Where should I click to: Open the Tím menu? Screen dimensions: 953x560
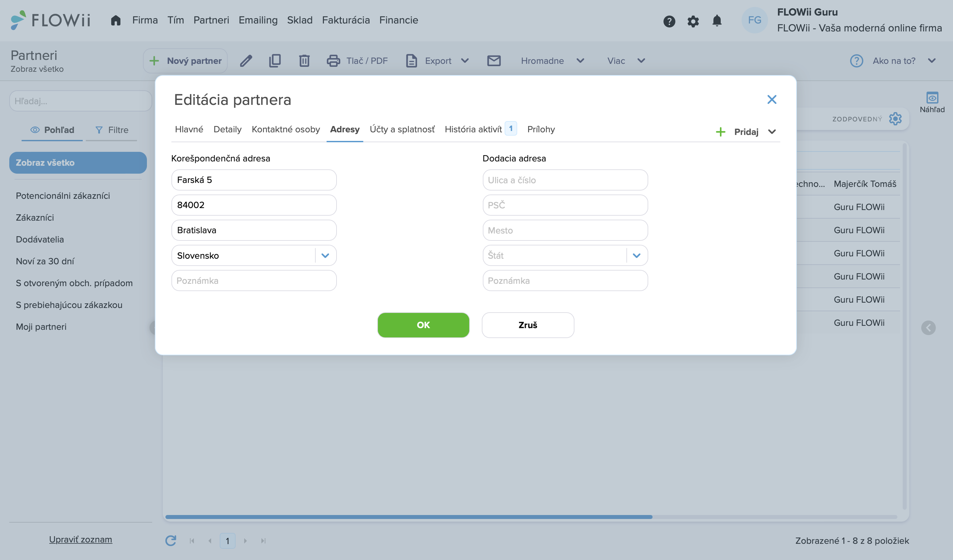click(175, 20)
